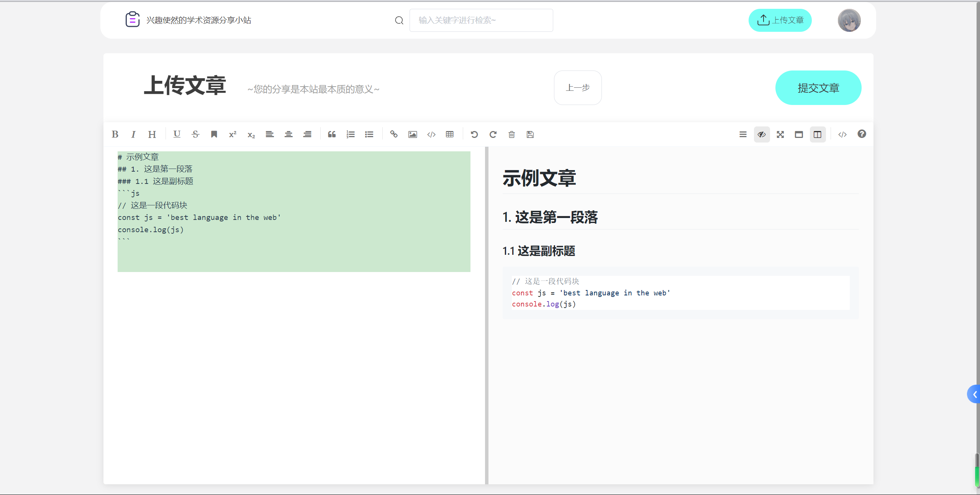Center align the text
The height and width of the screenshot is (495, 980).
pyautogui.click(x=288, y=134)
